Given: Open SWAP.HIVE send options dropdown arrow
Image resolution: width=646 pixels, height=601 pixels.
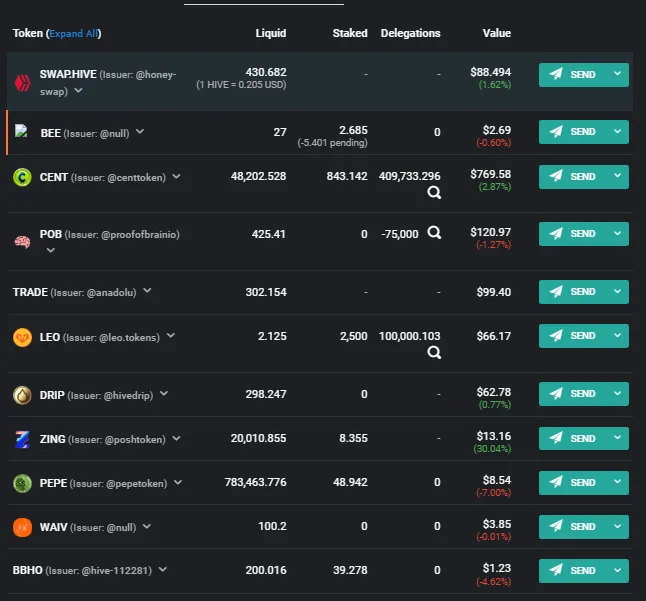Looking at the screenshot, I should coord(617,74).
